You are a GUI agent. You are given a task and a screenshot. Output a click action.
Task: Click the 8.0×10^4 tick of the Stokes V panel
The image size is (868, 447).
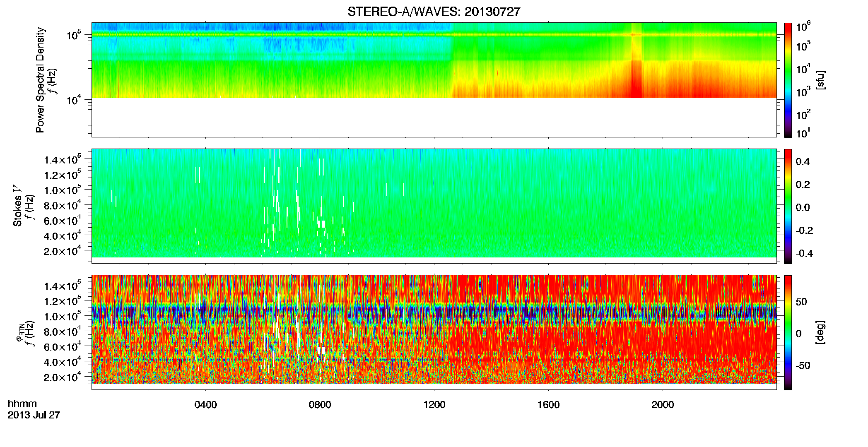[62, 205]
